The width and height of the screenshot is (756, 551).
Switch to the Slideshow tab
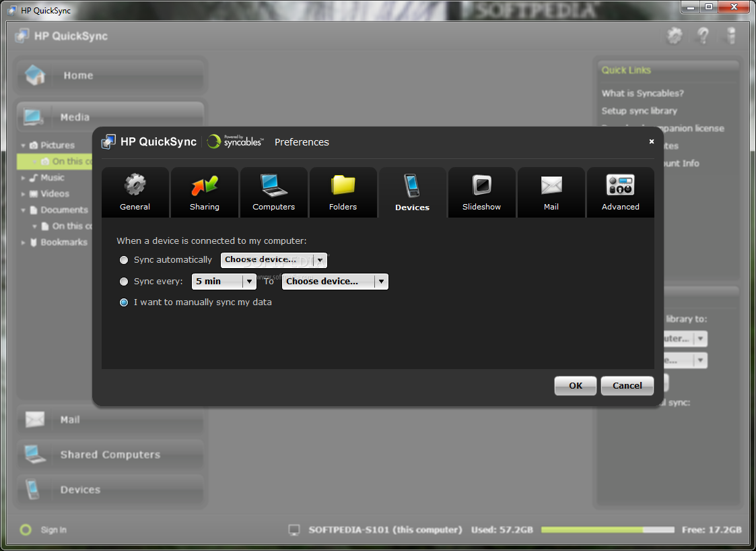(481, 193)
